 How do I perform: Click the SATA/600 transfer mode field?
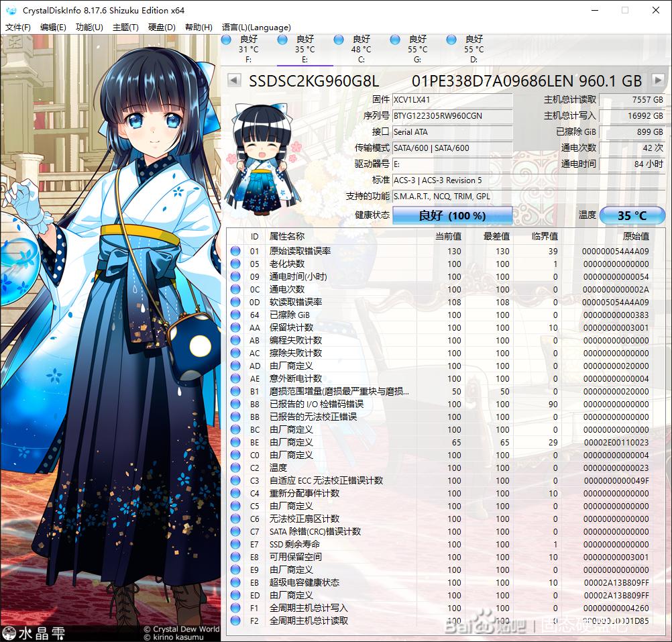[452, 148]
